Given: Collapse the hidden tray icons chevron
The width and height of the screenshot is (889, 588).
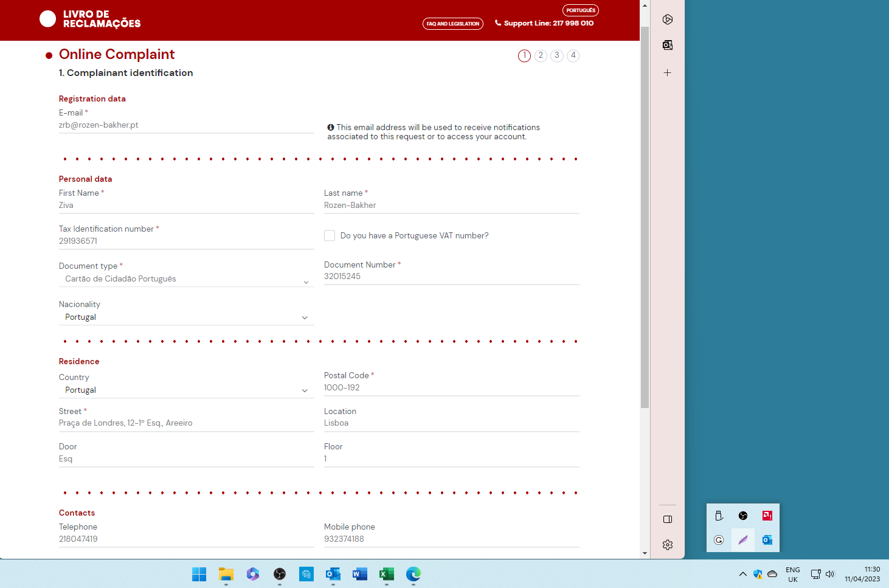Looking at the screenshot, I should 743,574.
